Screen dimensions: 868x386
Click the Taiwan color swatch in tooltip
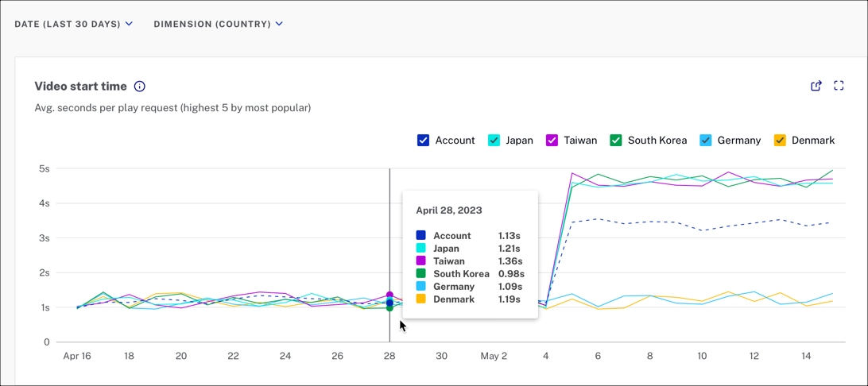(421, 261)
